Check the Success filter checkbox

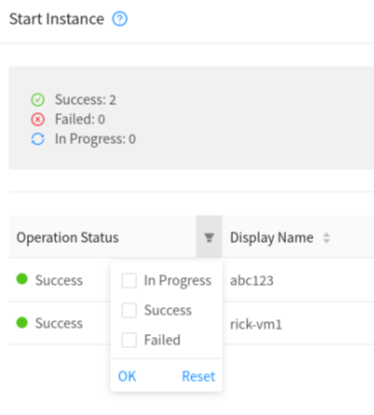point(129,310)
